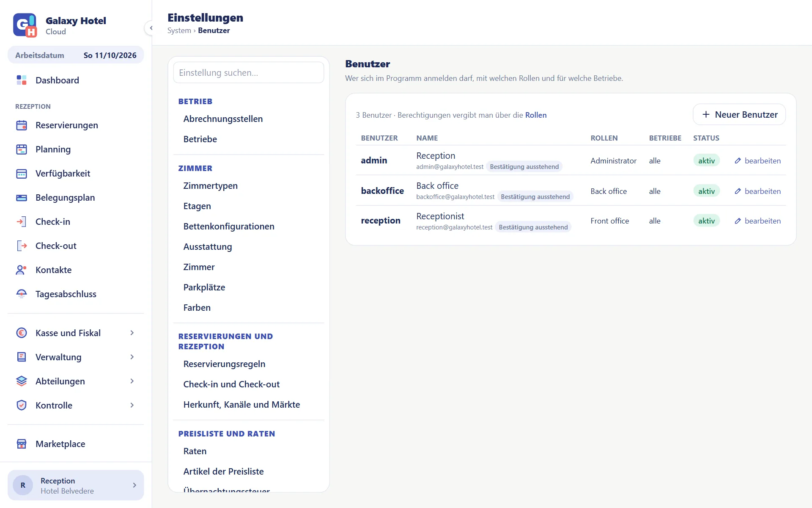Expand the Abteilungen menu chevron

[x=132, y=381]
